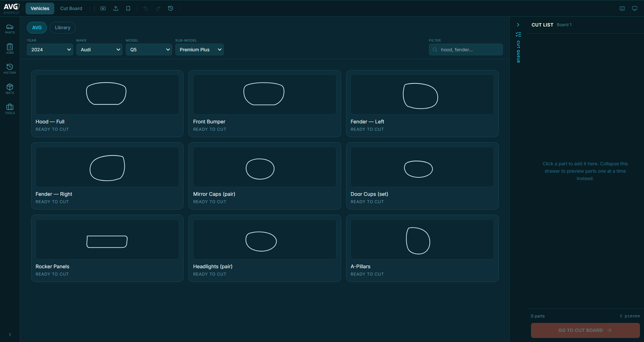Add the Hood — Full part card
This screenshot has width=644, height=342.
(x=107, y=104)
